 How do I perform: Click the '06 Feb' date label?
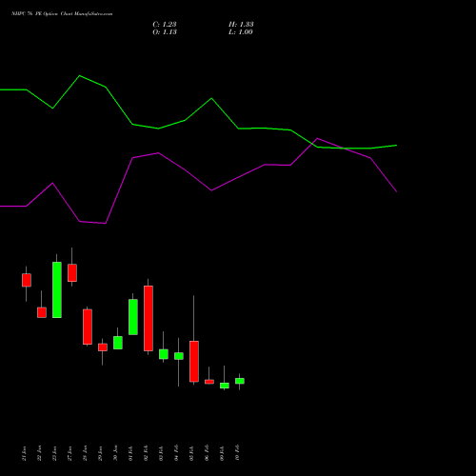[207, 453]
